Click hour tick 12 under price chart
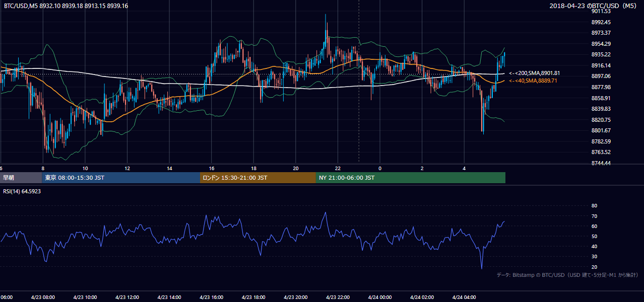 click(x=127, y=168)
